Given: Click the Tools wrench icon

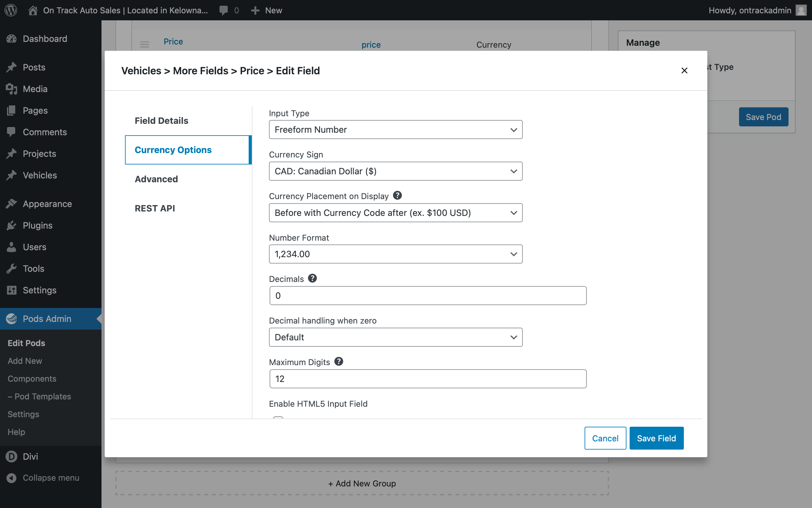Looking at the screenshot, I should point(11,269).
